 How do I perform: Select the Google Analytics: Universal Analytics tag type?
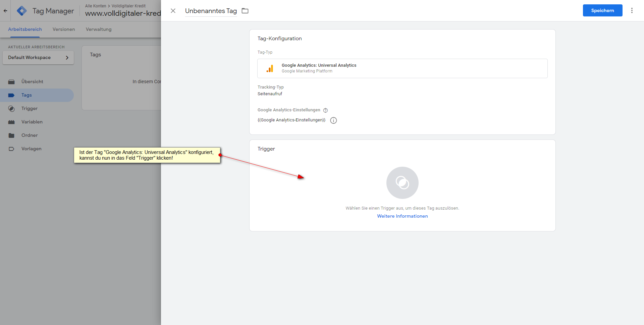pos(402,68)
